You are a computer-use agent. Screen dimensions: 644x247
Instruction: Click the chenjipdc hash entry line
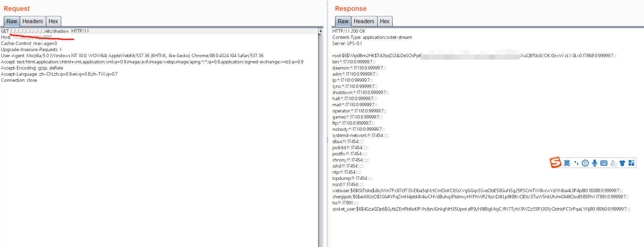(481, 197)
